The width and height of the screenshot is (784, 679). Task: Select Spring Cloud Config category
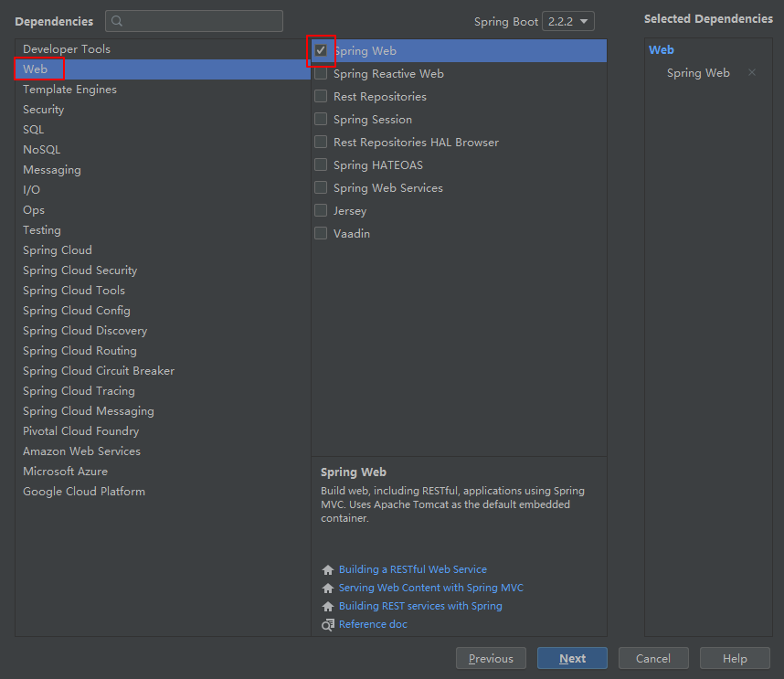(163, 311)
